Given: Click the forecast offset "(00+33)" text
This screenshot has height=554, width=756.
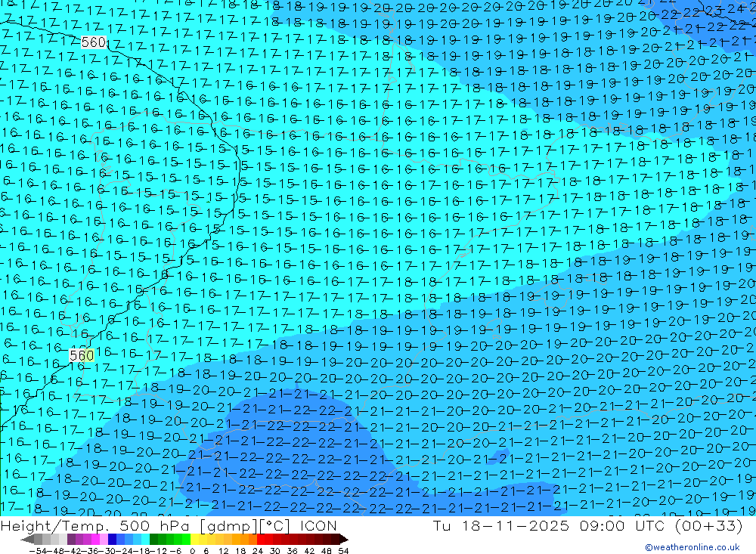Looking at the screenshot, I should [x=709, y=525].
